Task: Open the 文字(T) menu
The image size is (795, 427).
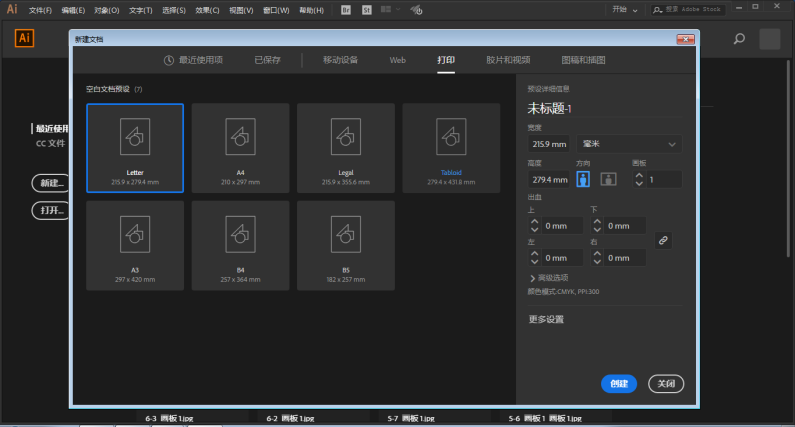Action: point(140,10)
